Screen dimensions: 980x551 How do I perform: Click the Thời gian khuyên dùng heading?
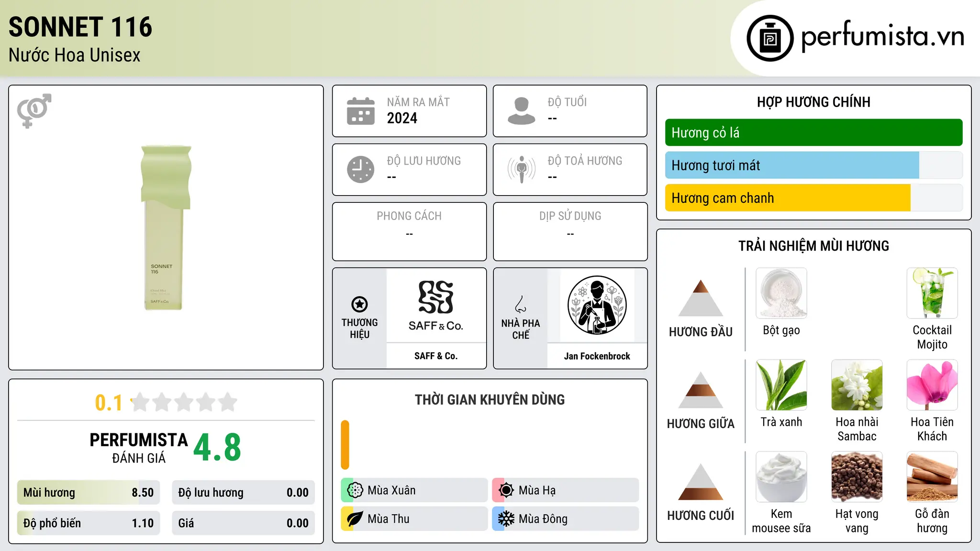tap(490, 400)
